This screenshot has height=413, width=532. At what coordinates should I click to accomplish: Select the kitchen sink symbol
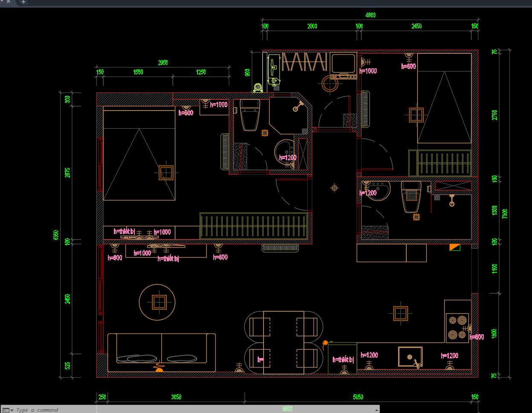click(x=410, y=357)
